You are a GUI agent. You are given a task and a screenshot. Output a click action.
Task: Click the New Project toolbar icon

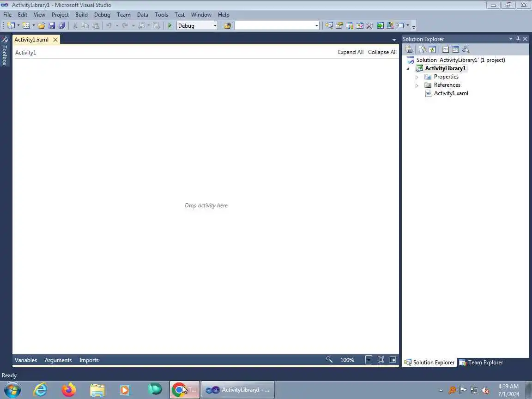pos(11,25)
